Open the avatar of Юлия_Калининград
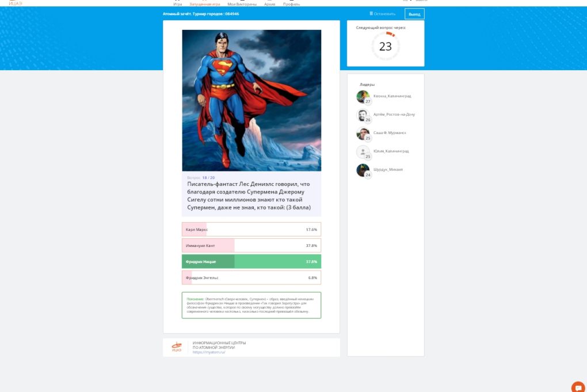Viewport: 587px width, 392px height. 363,151
